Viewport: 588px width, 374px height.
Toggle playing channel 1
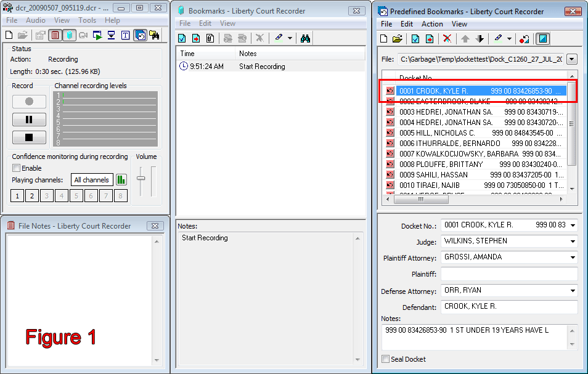click(17, 195)
